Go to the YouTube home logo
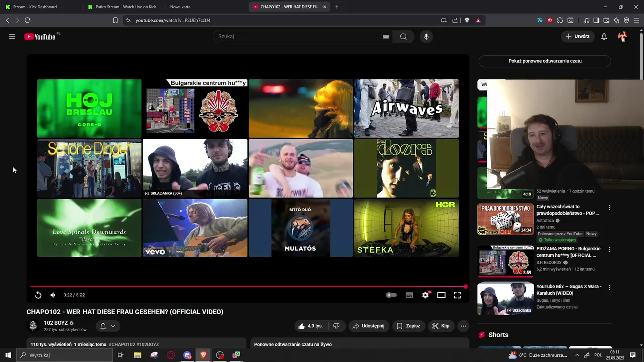The image size is (644, 362). click(x=40, y=36)
